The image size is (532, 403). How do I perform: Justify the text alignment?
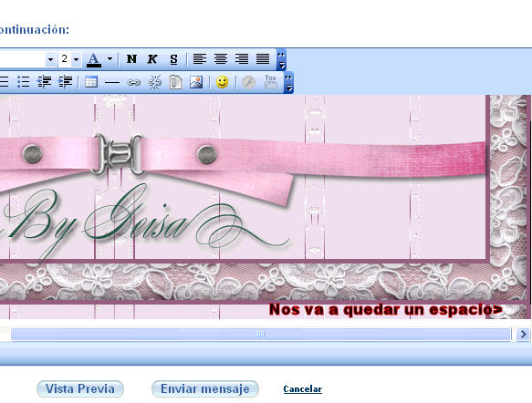(x=263, y=59)
